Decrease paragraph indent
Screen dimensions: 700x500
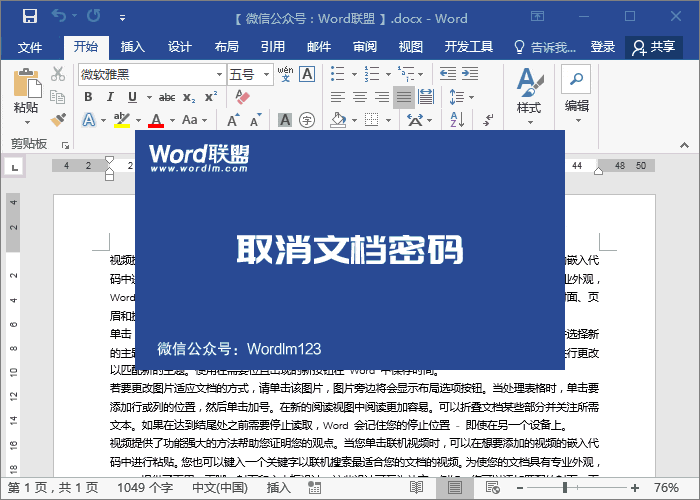448,74
